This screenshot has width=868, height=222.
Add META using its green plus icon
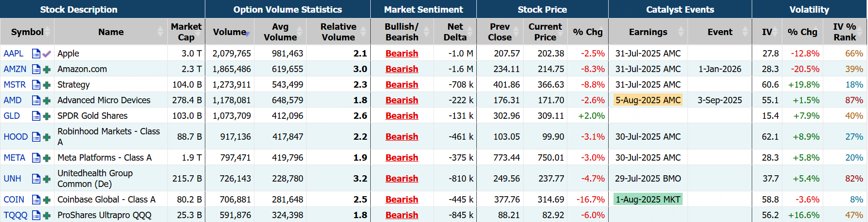[47, 158]
